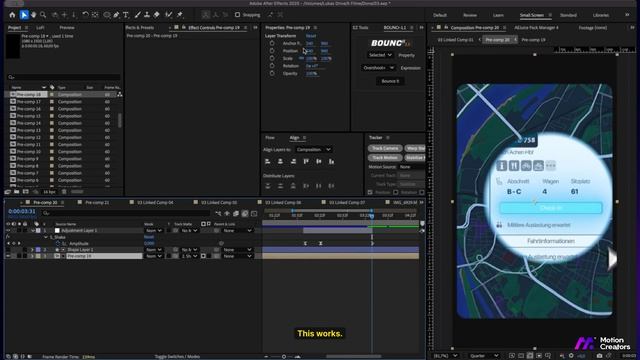Select the Puppet Pin tool
This screenshot has height=360, width=640.
pyautogui.click(x=180, y=15)
